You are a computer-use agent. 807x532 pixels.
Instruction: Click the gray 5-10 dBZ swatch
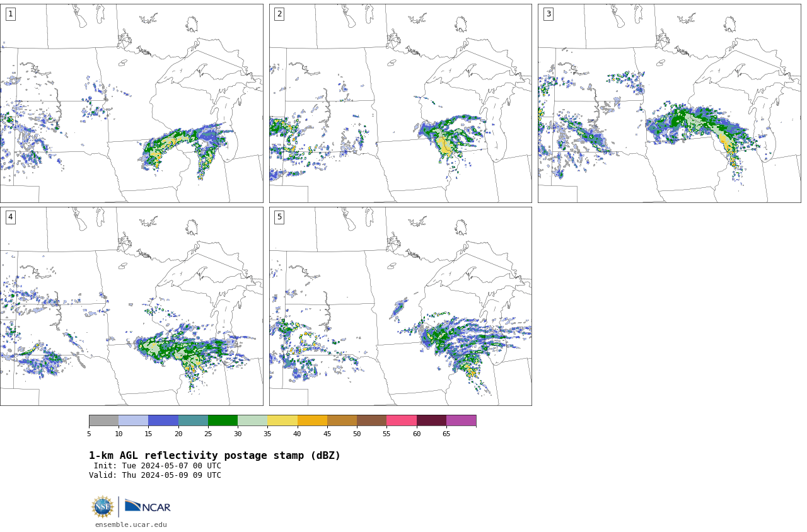103,420
